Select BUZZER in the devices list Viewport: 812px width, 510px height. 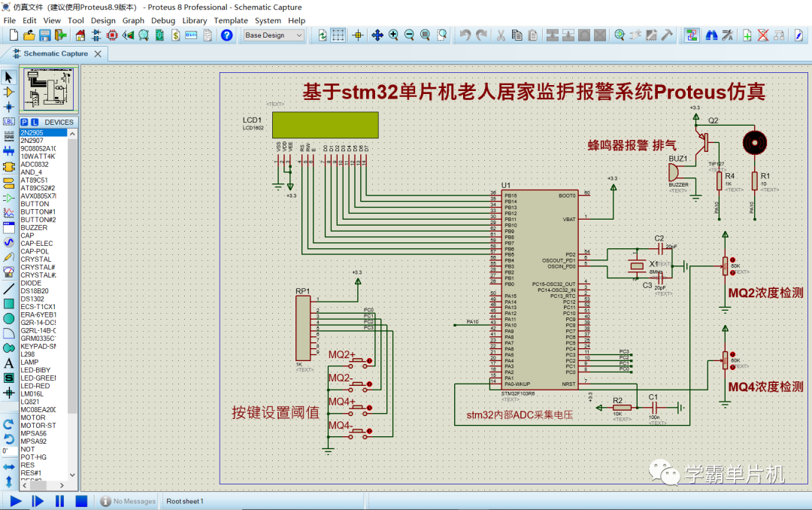coord(34,227)
